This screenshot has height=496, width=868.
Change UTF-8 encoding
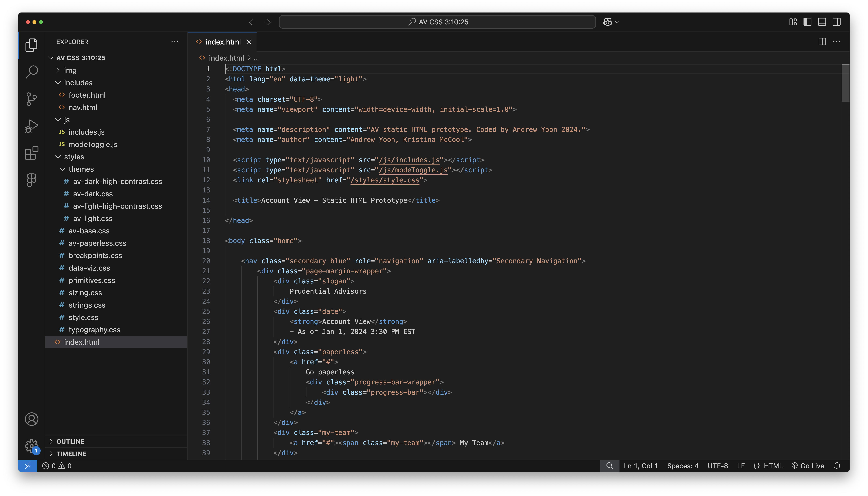(x=717, y=466)
